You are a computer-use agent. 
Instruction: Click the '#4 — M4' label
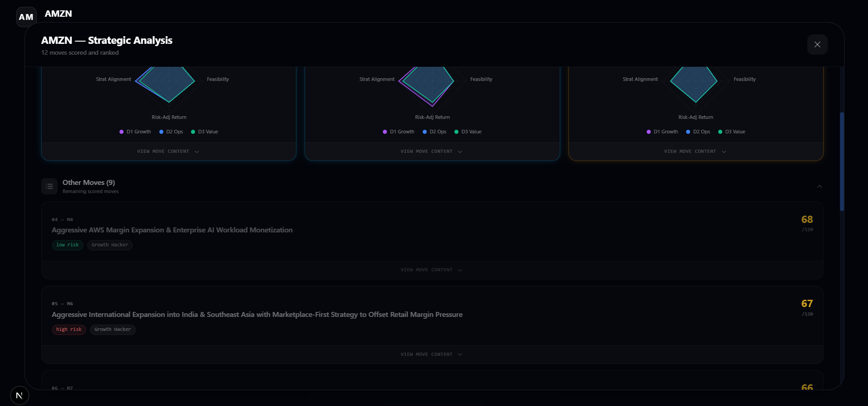click(x=62, y=220)
